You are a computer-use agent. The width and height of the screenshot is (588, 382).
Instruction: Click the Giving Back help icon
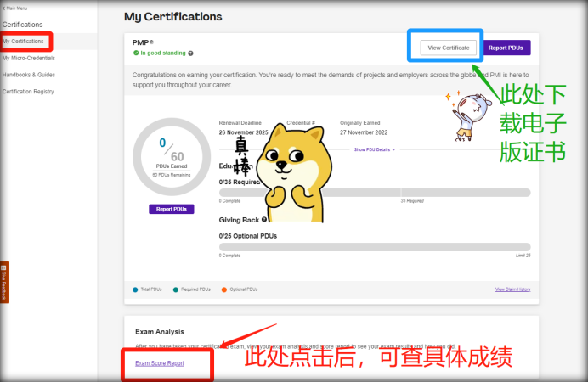pos(264,220)
